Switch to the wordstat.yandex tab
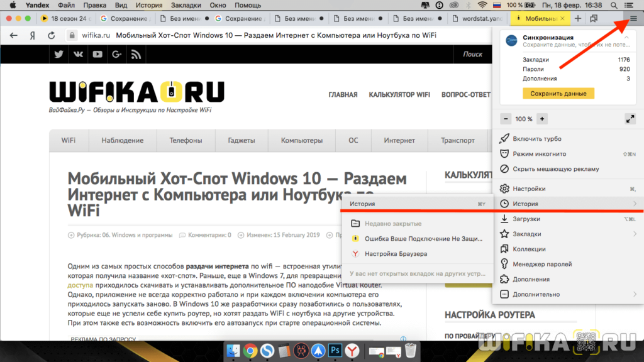The height and width of the screenshot is (362, 644). click(478, 18)
